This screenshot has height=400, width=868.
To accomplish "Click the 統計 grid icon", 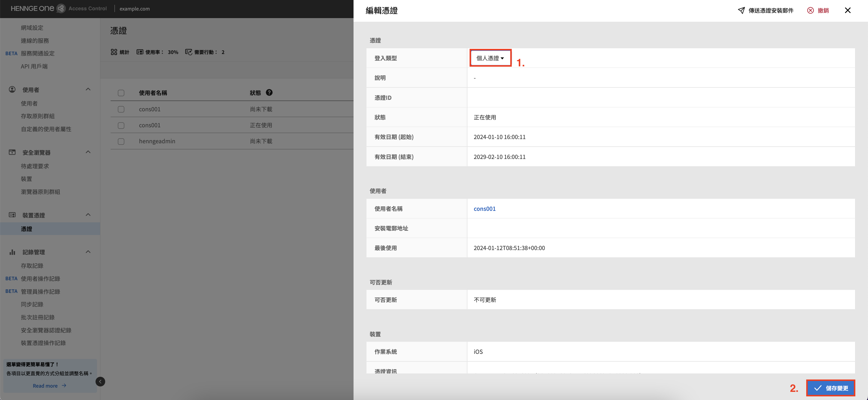I will pos(114,52).
